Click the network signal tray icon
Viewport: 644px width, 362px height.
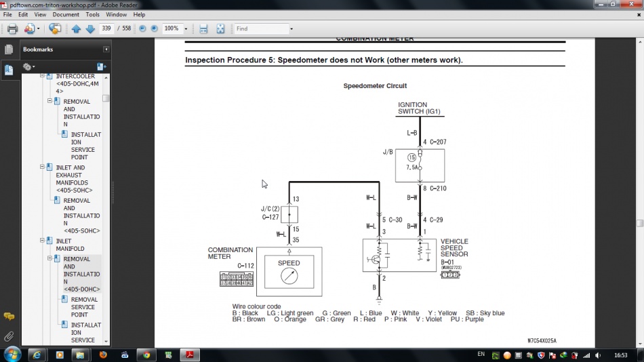click(586, 355)
